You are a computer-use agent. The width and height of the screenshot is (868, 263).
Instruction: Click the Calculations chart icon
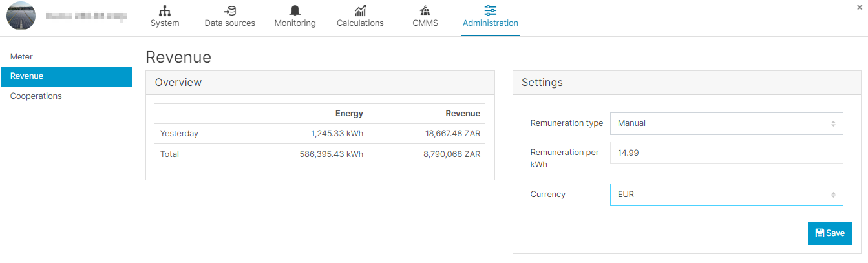tap(360, 10)
